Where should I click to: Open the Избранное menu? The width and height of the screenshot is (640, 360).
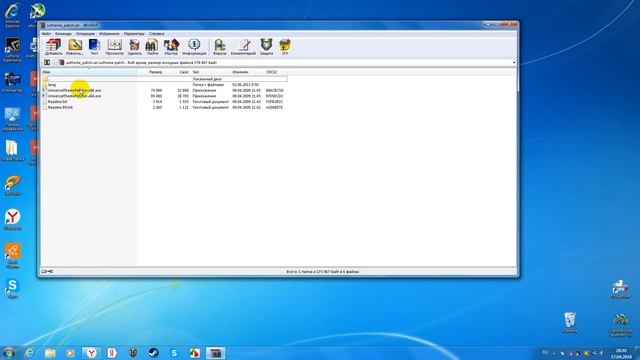(x=109, y=33)
